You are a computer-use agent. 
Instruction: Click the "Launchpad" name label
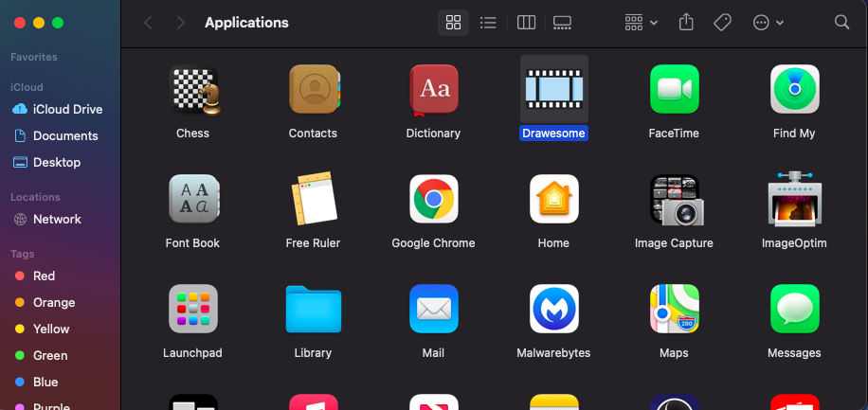(x=192, y=352)
